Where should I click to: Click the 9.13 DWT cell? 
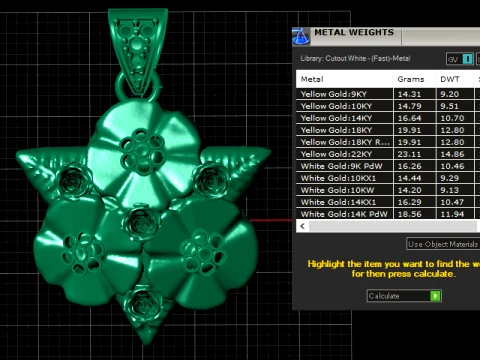click(x=455, y=190)
